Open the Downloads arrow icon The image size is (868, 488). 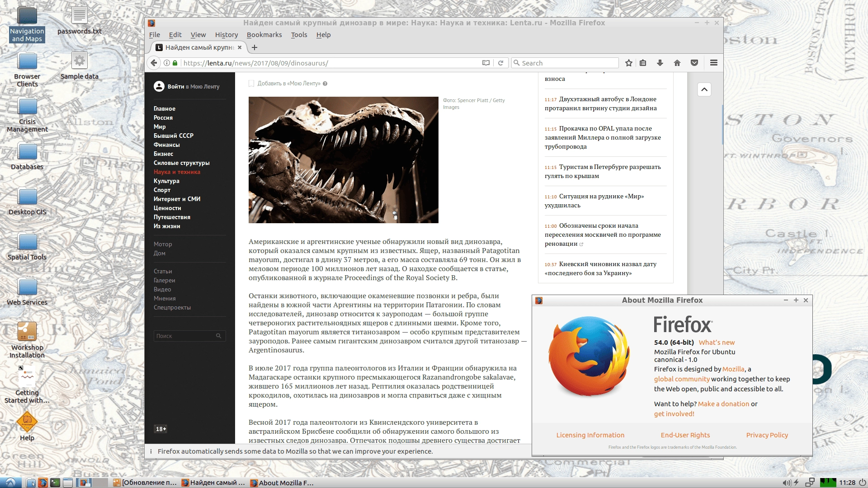[660, 63]
